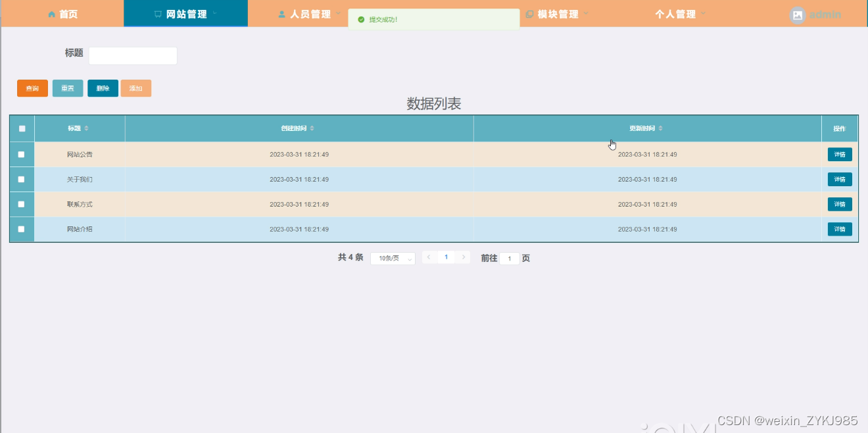Viewport: 868px width, 433px height.
Task: Open the 10条/页 page size selector
Action: click(393, 257)
